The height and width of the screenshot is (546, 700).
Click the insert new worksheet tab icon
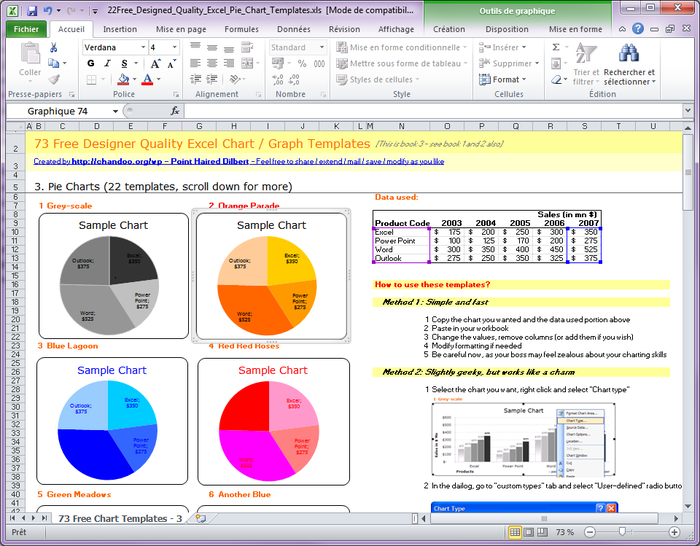pyautogui.click(x=201, y=518)
